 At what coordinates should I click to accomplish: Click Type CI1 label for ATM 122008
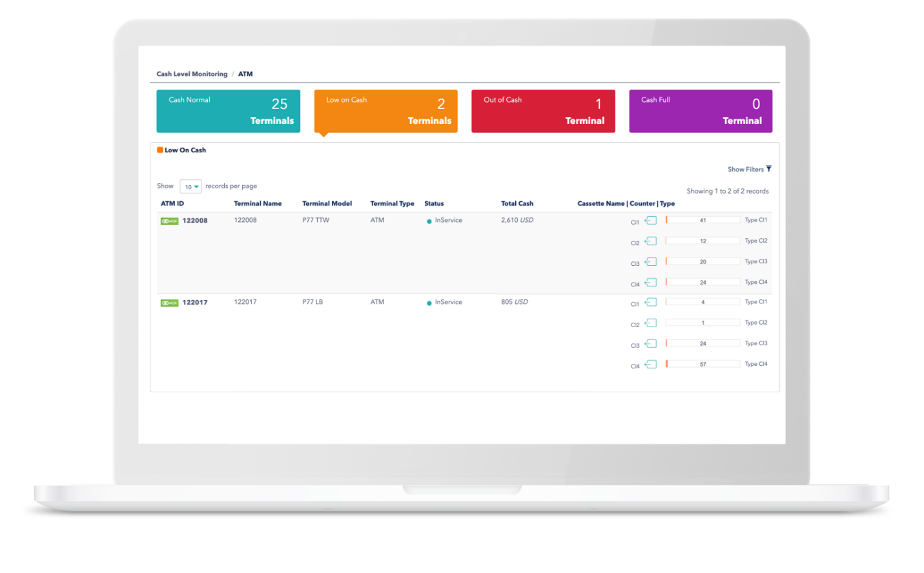click(756, 221)
